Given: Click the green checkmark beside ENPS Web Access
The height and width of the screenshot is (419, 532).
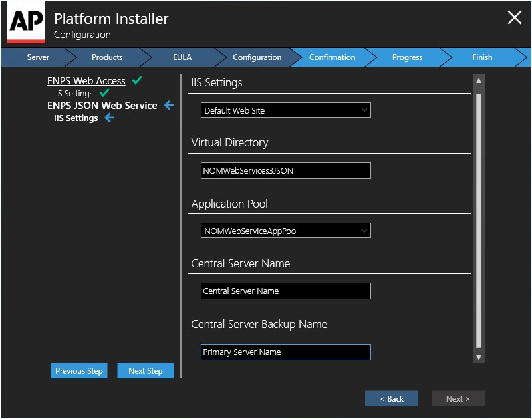Looking at the screenshot, I should tap(137, 80).
